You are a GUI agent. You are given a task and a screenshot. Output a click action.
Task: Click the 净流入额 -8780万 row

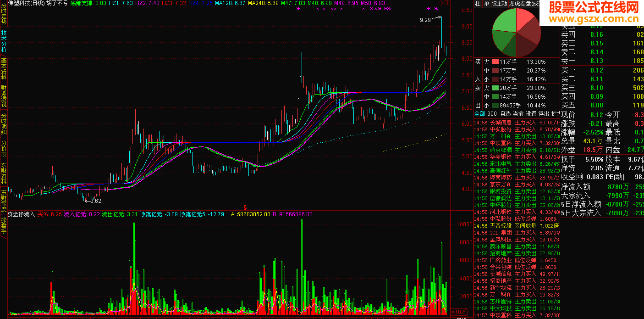coord(602,187)
